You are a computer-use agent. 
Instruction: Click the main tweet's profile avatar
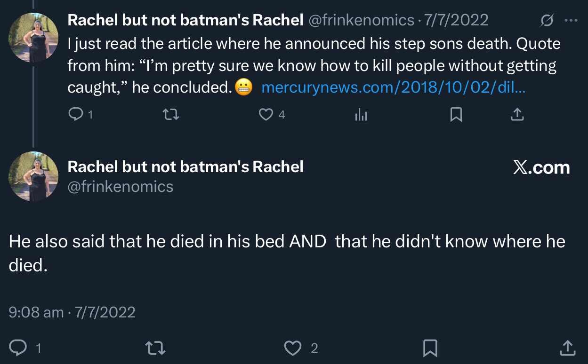(x=33, y=176)
